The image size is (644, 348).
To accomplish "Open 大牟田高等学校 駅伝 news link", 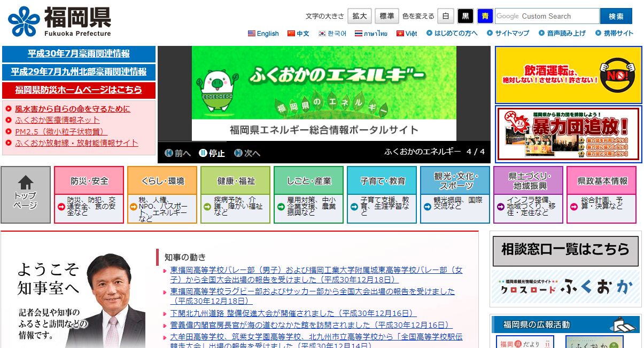I will tap(316, 342).
